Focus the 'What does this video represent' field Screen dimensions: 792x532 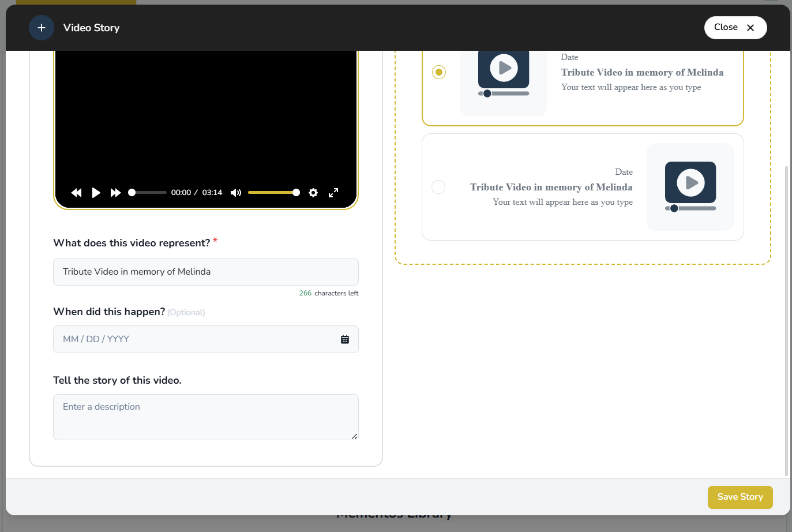205,272
